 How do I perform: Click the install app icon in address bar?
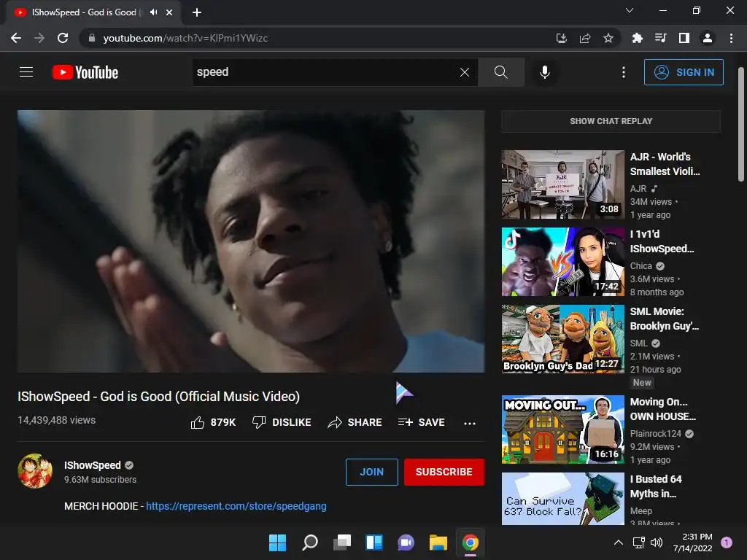point(562,38)
